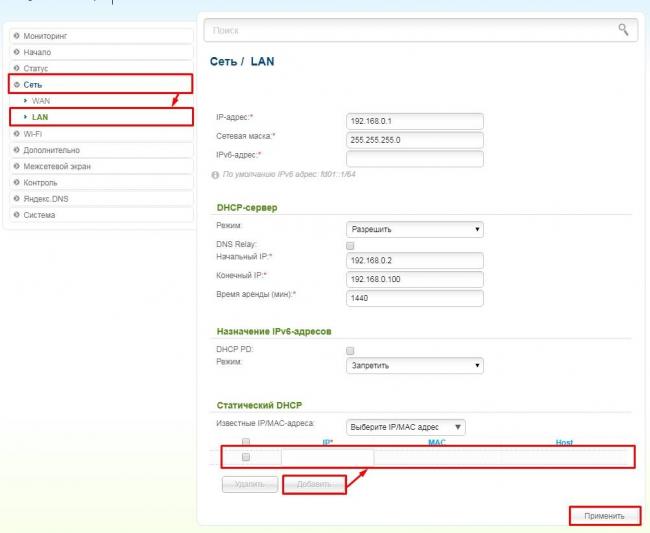
Task: Open the Wi-Fi menu item
Action: click(x=101, y=134)
